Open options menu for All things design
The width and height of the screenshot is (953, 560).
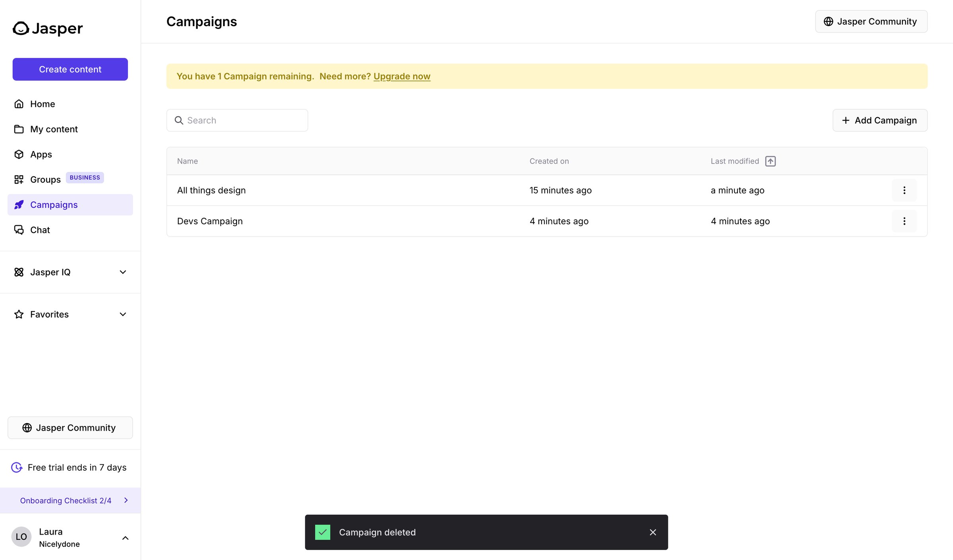pos(904,191)
